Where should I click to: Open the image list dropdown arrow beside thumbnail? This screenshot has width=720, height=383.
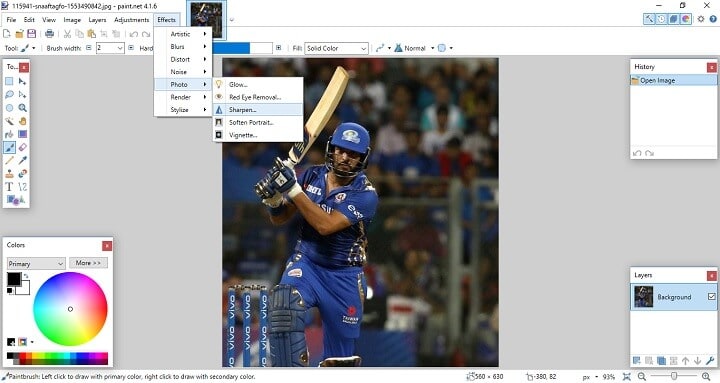232,20
